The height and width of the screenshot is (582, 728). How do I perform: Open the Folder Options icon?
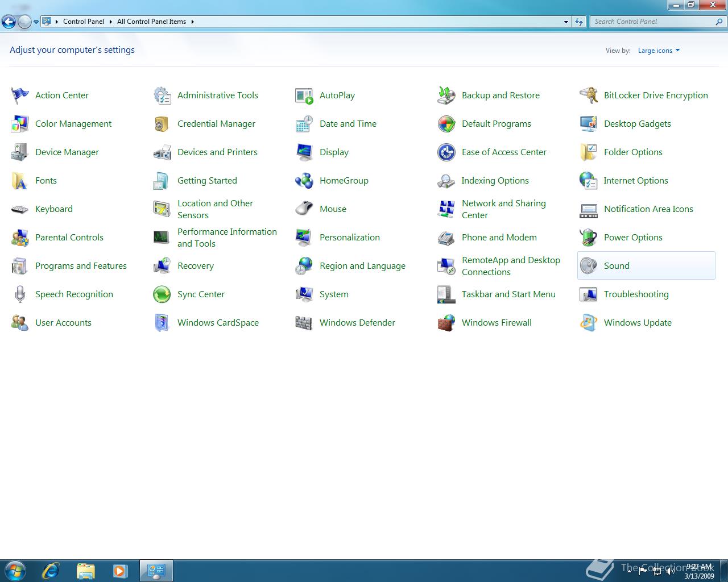click(589, 152)
